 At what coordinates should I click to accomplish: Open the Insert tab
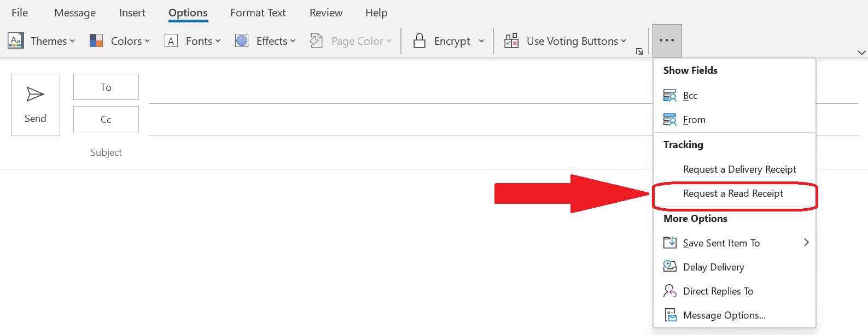coord(132,13)
